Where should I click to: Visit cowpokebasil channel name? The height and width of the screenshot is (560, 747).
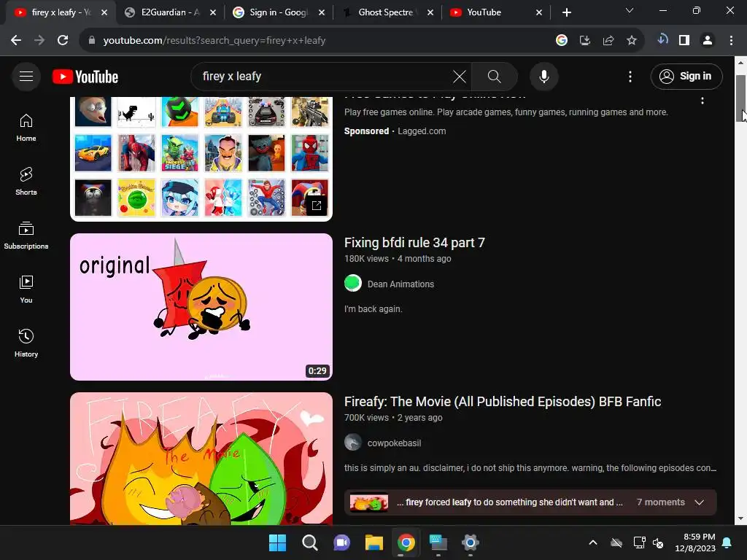pyautogui.click(x=394, y=443)
